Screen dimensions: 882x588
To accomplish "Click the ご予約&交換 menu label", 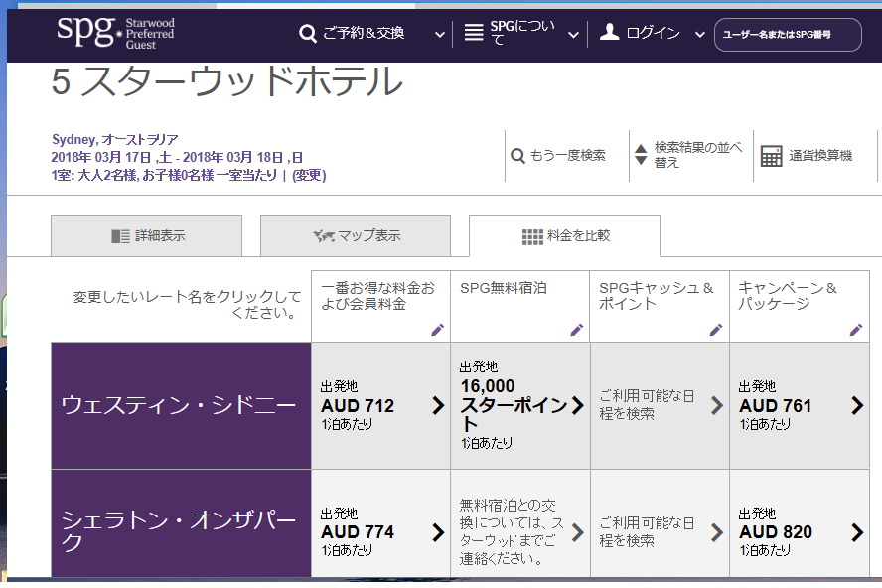I will [364, 33].
